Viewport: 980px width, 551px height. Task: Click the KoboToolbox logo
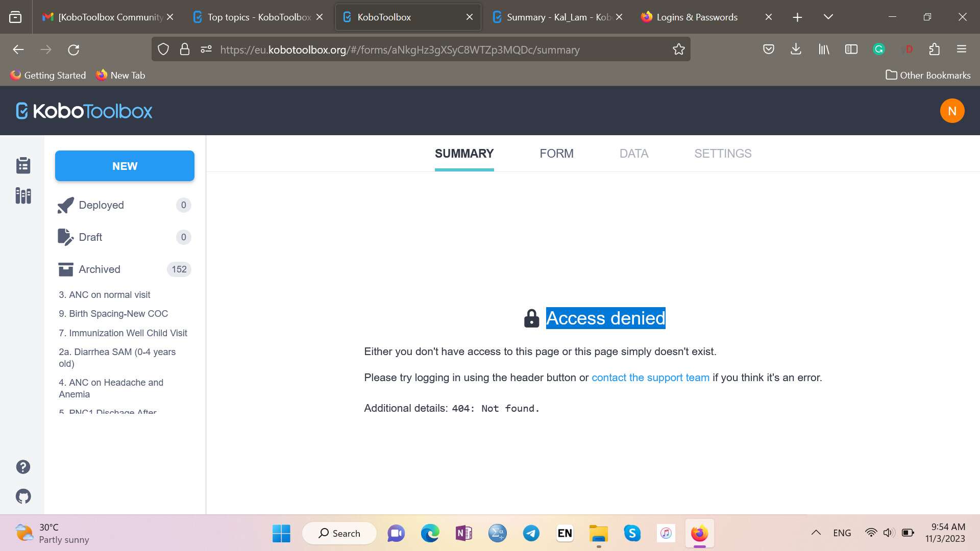point(83,111)
